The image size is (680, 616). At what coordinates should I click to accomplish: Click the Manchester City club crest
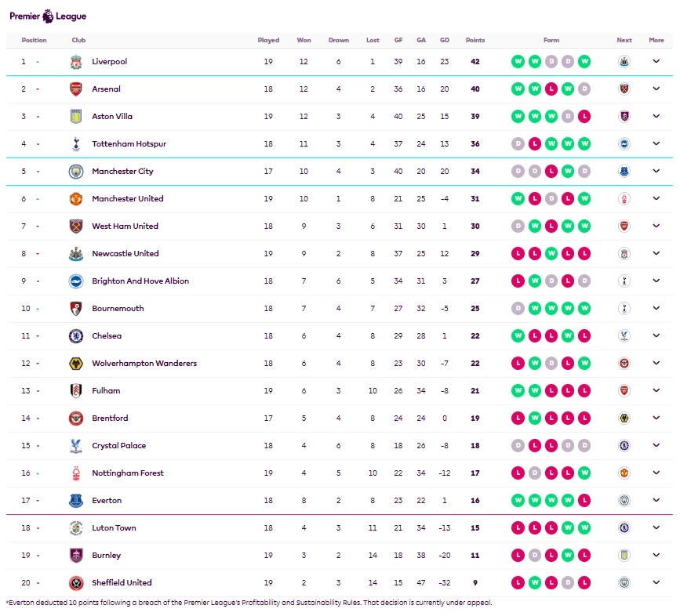point(75,172)
